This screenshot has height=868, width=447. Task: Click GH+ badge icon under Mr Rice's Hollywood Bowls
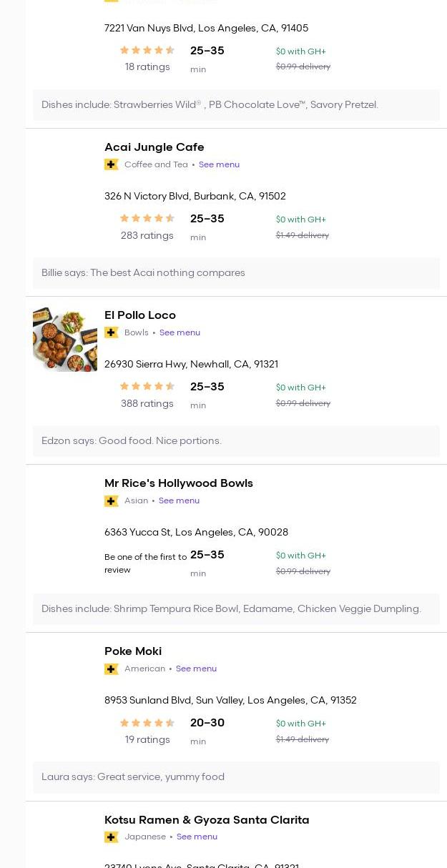pyautogui.click(x=112, y=500)
